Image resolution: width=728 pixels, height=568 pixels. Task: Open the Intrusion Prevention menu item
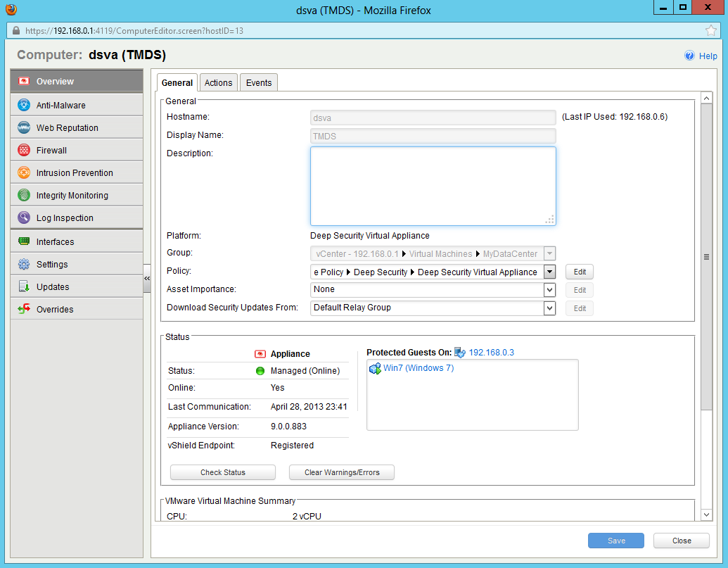tap(77, 172)
